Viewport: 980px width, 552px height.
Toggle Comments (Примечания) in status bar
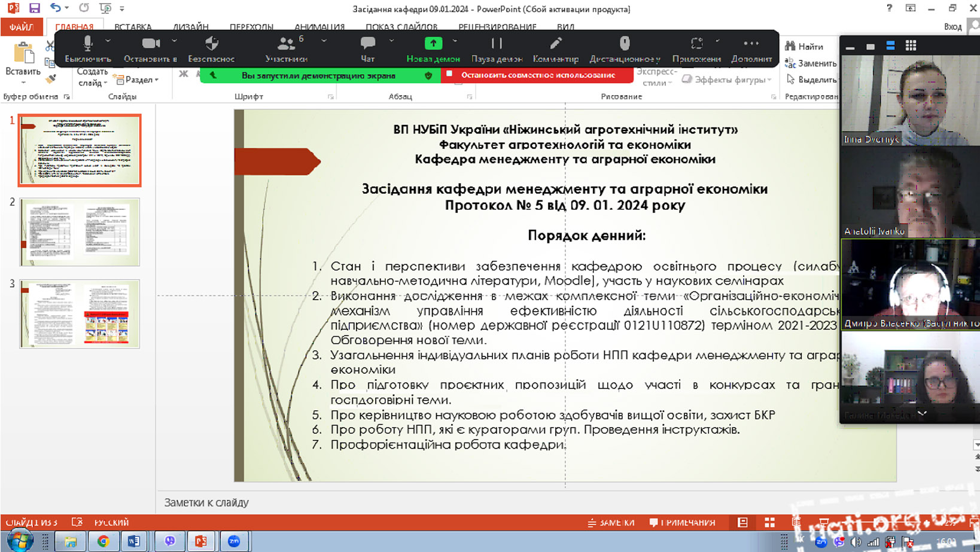pyautogui.click(x=682, y=522)
